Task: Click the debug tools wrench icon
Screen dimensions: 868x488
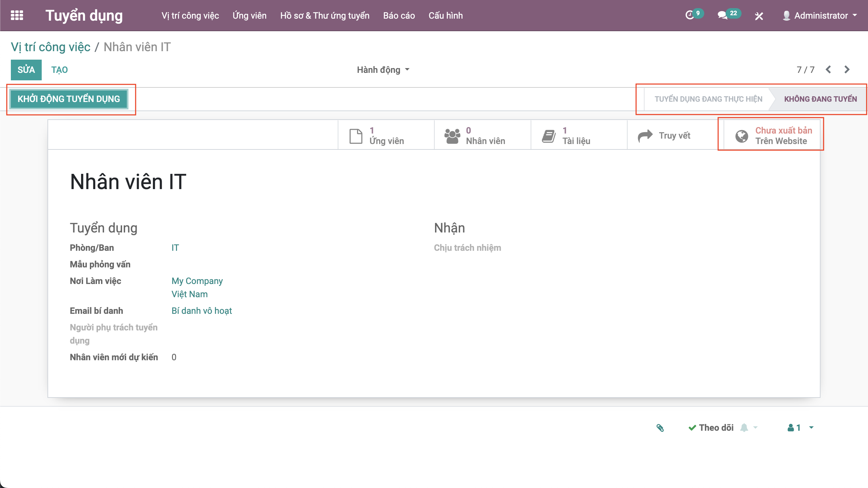Action: (x=759, y=16)
